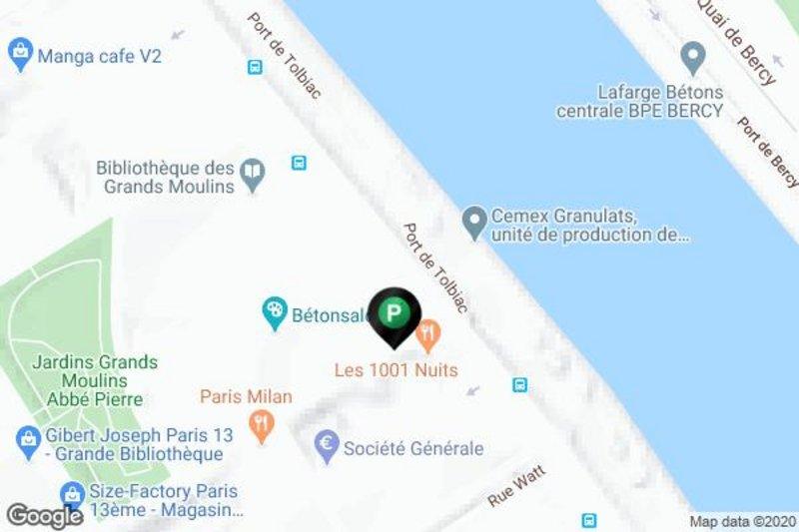Click the green parking P marker
The height and width of the screenshot is (532, 799).
click(x=394, y=317)
